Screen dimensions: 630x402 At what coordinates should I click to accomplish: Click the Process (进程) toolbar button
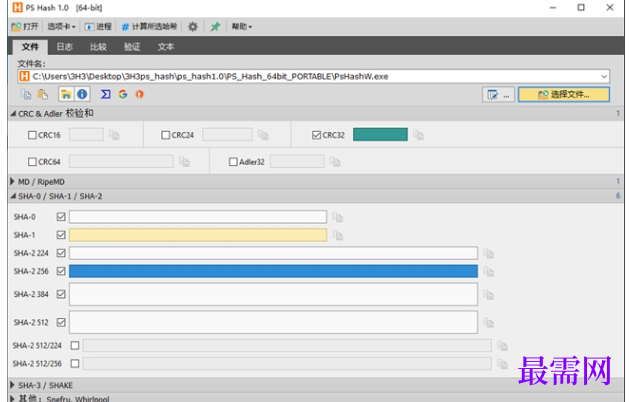click(x=98, y=27)
